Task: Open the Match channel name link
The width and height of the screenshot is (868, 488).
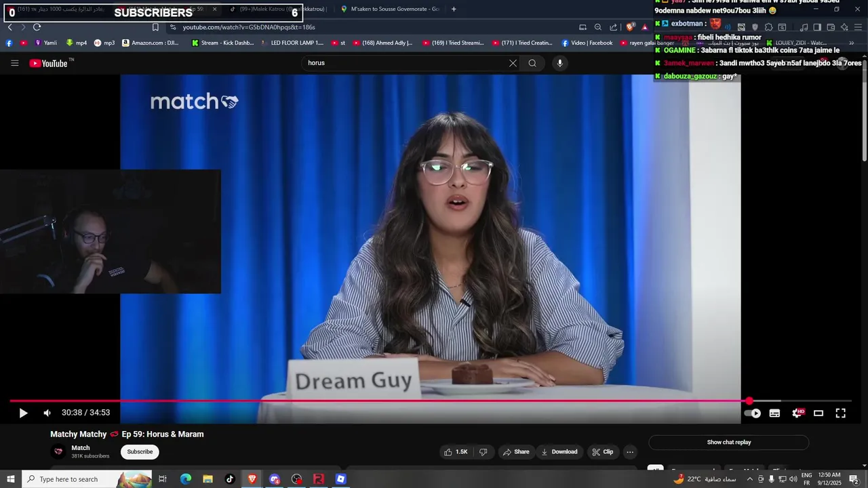Action: (81, 447)
